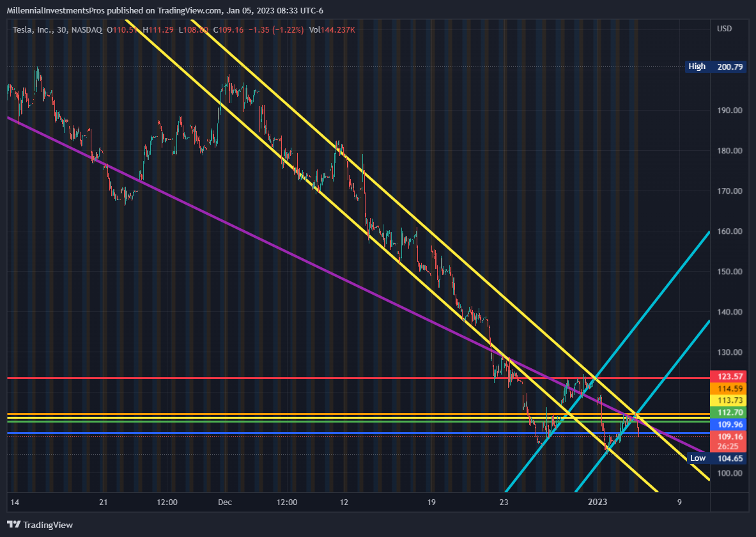Click the close value C109.16
This screenshot has height=537, width=756.
[x=229, y=30]
